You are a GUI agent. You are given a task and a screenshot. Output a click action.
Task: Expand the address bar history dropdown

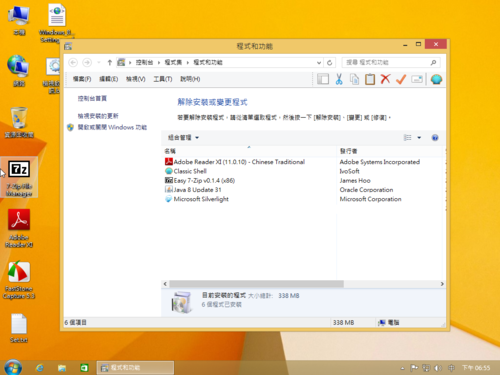(319, 62)
